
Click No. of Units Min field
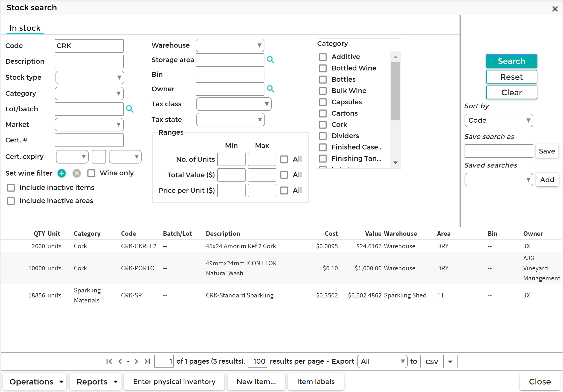click(231, 159)
